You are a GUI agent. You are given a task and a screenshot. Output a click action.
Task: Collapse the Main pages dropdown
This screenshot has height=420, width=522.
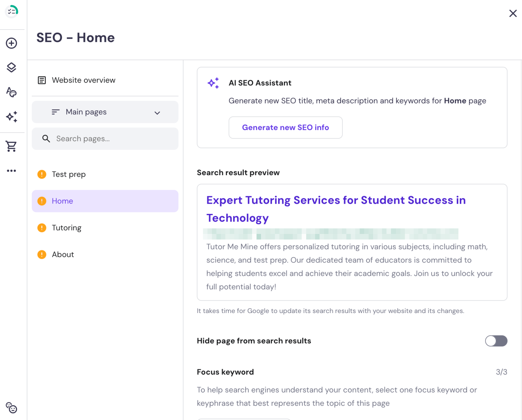pos(157,112)
